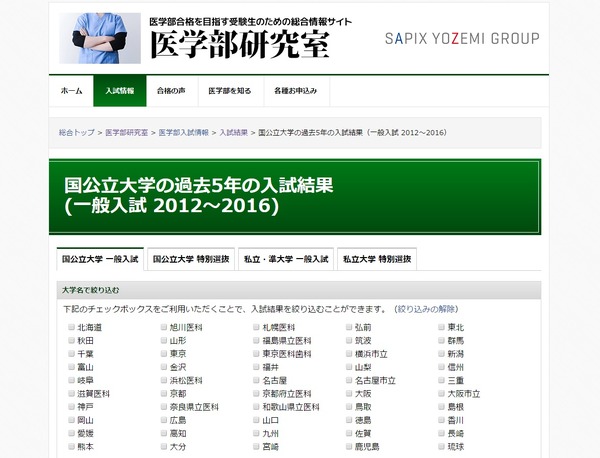Follow the 入試結果 breadcrumb link

coord(234,133)
